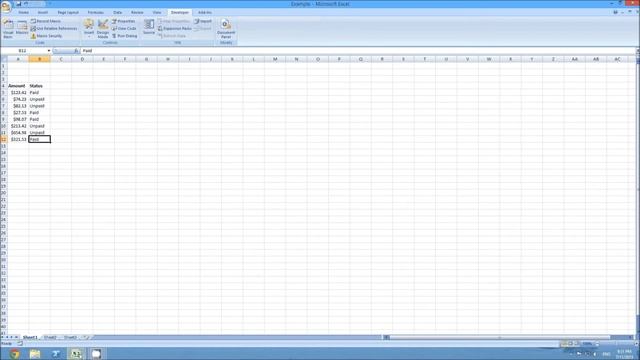Click the formula bar containing Paid
Screen dimensions: 640x360
point(357,51)
